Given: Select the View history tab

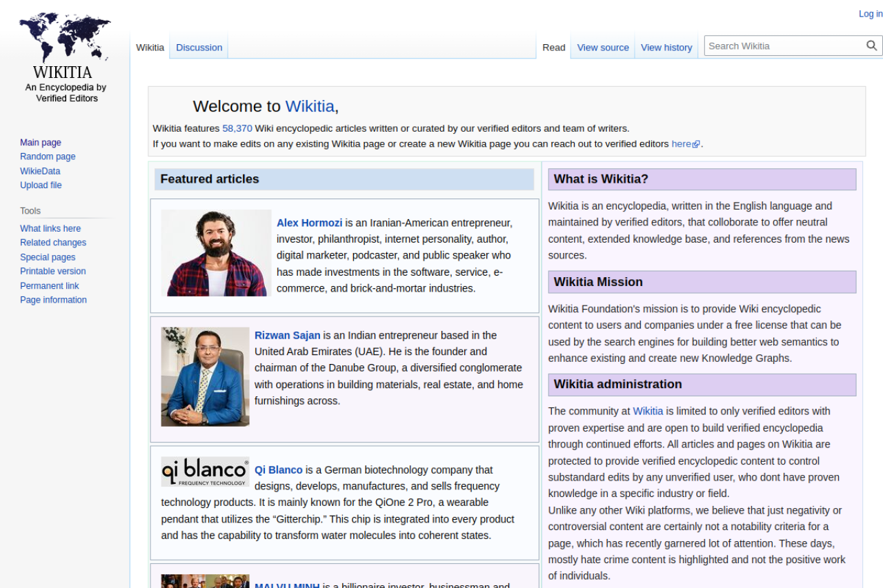Looking at the screenshot, I should coord(666,48).
